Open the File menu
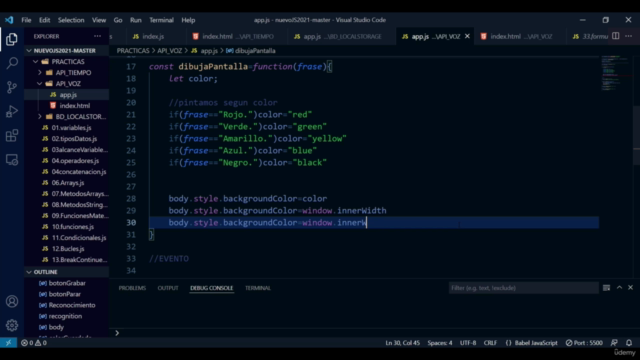The width and height of the screenshot is (640, 360). click(x=26, y=20)
